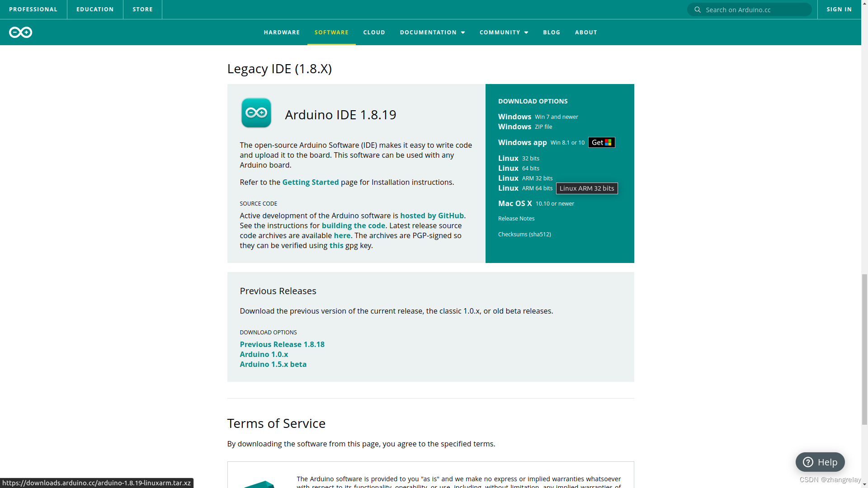Click the Sign In button
This screenshot has width=868, height=488.
(839, 9)
